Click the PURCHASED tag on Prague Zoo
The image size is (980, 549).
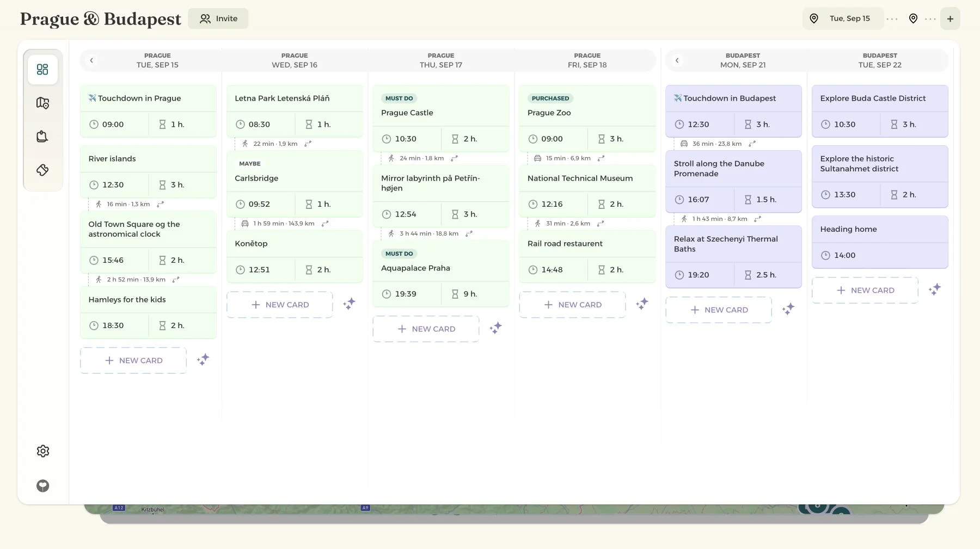[550, 98]
